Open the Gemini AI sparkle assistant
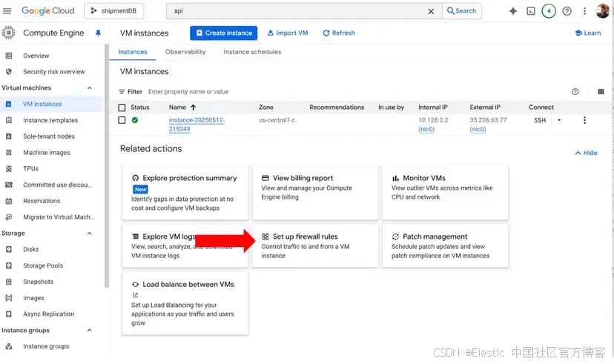Screen dimensions: 614x364 pyautogui.click(x=513, y=11)
